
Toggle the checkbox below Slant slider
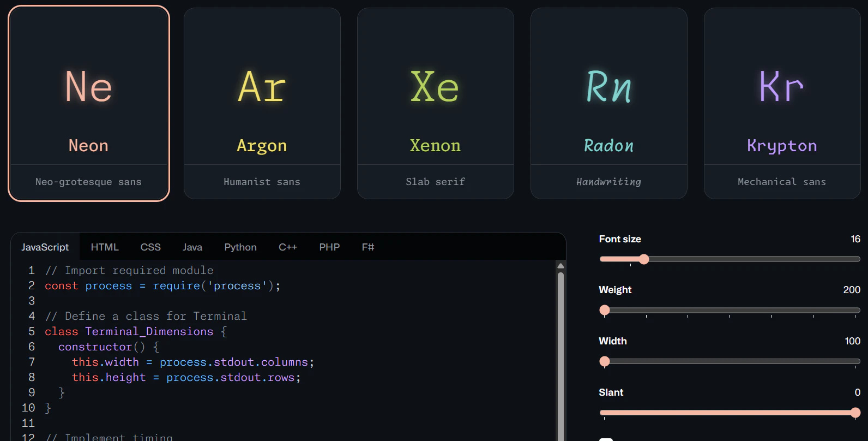[x=606, y=439]
